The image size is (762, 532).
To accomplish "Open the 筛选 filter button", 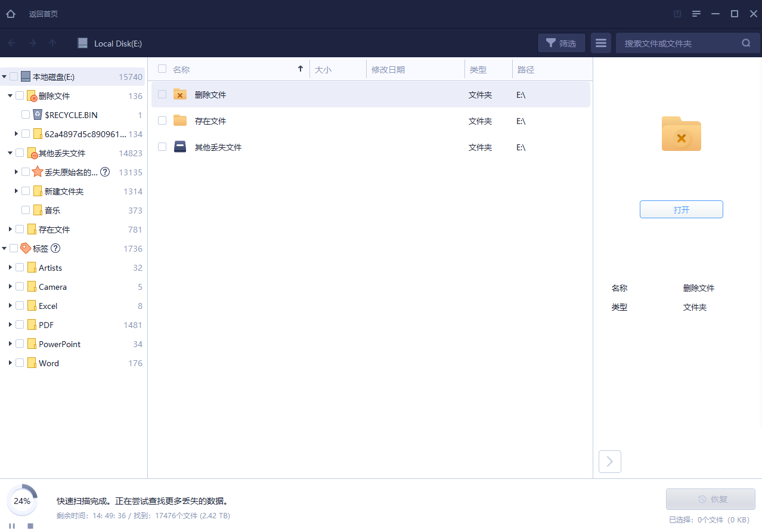I will [562, 43].
